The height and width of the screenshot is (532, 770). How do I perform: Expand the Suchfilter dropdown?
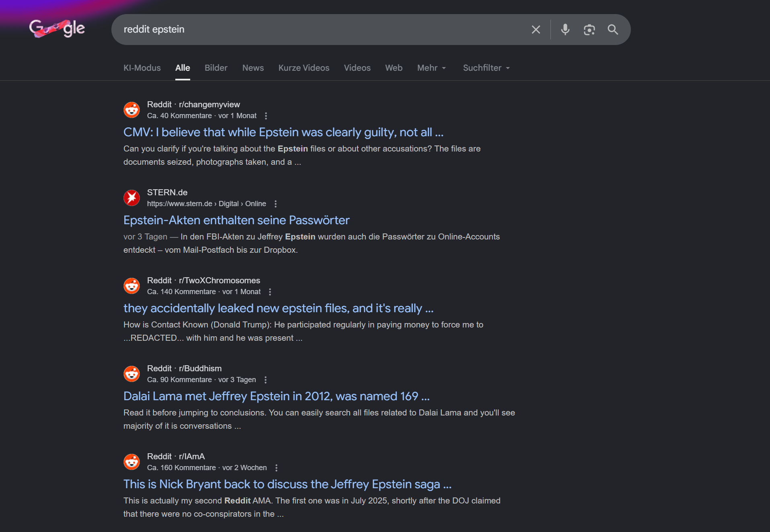[486, 68]
